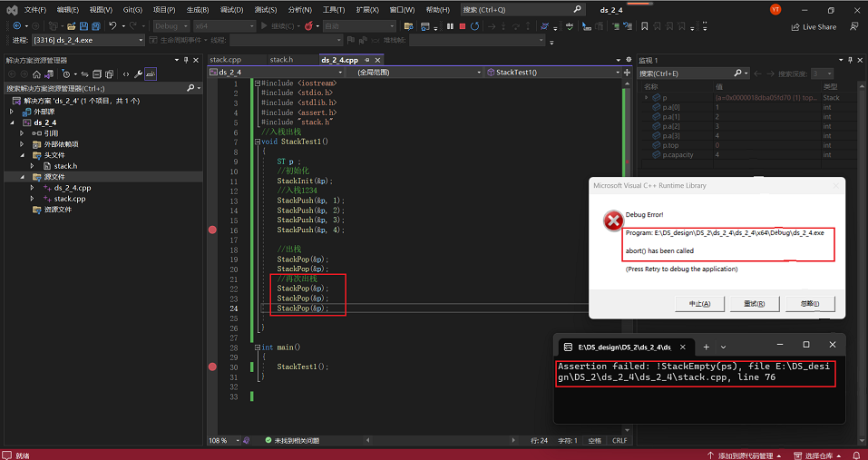Open the 文件(F) menu

(34, 10)
